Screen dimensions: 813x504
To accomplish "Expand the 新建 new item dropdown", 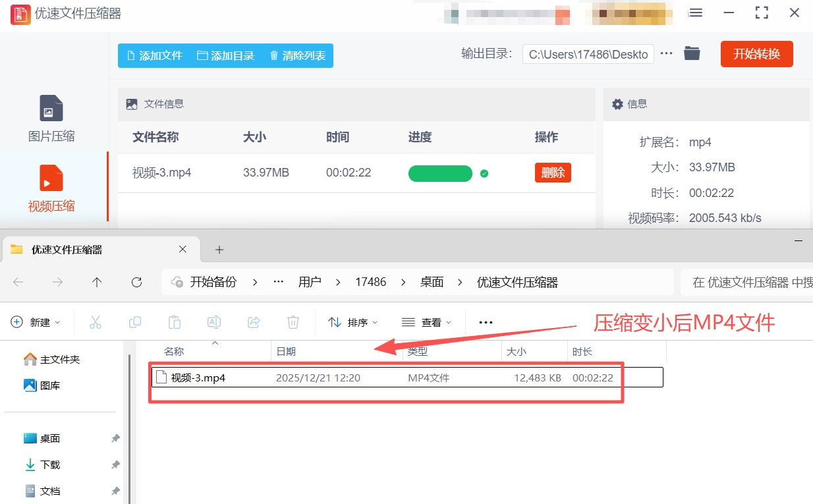I will coord(36,322).
